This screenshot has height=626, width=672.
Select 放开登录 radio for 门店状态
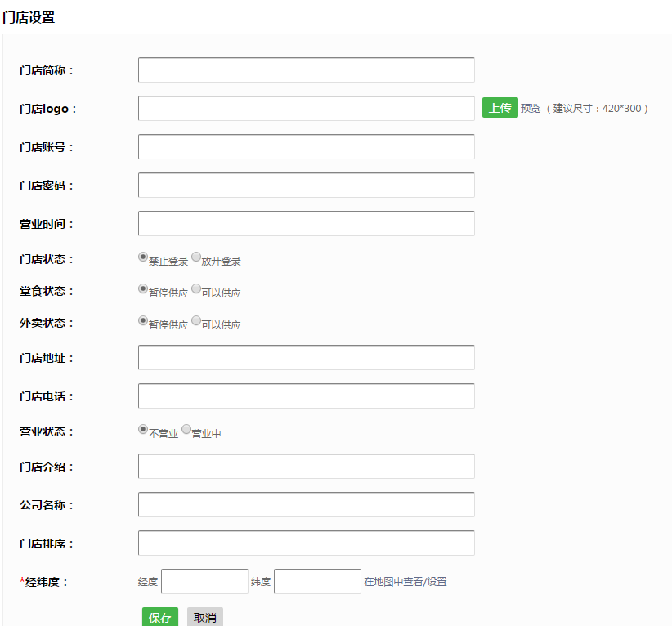(x=196, y=257)
